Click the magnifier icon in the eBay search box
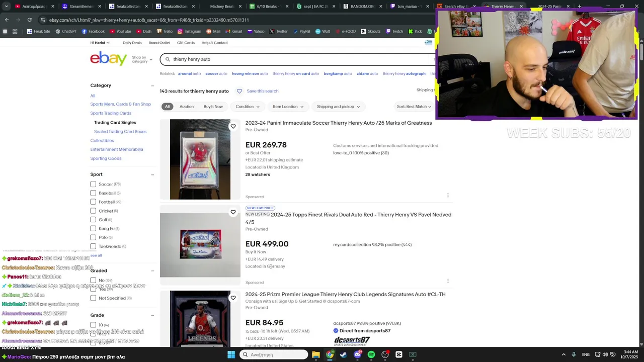The image size is (644, 362). coord(168,59)
